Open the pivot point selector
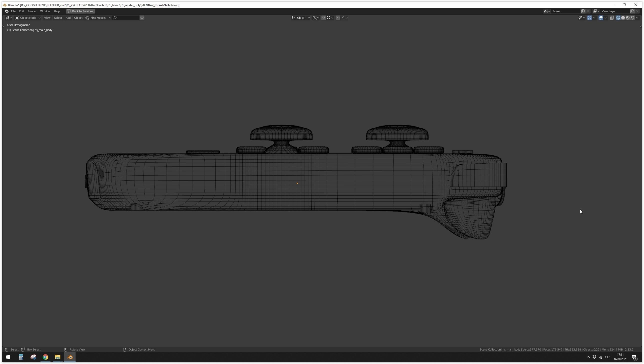Screen dimensions: 644x364 316,18
